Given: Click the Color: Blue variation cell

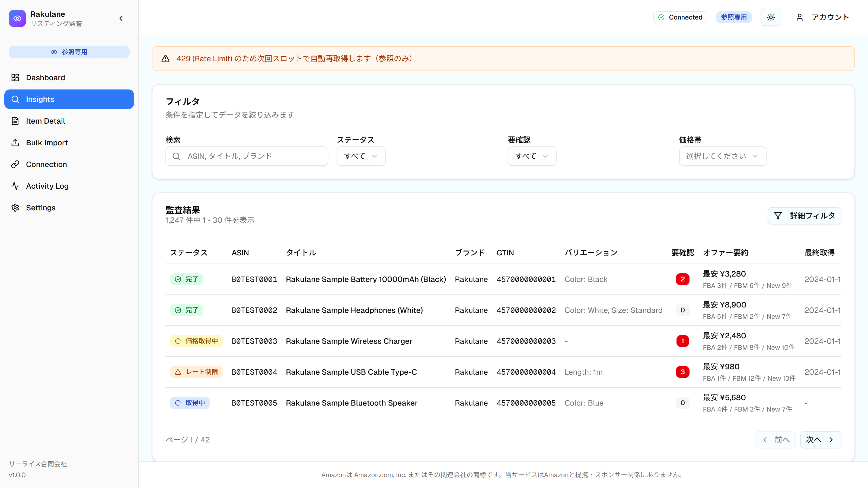Looking at the screenshot, I should (x=584, y=403).
